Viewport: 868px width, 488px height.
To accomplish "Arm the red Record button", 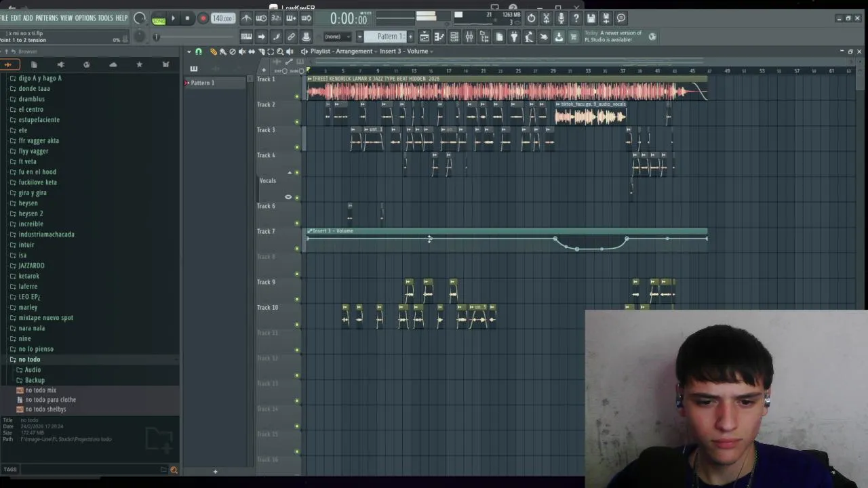I will [203, 18].
